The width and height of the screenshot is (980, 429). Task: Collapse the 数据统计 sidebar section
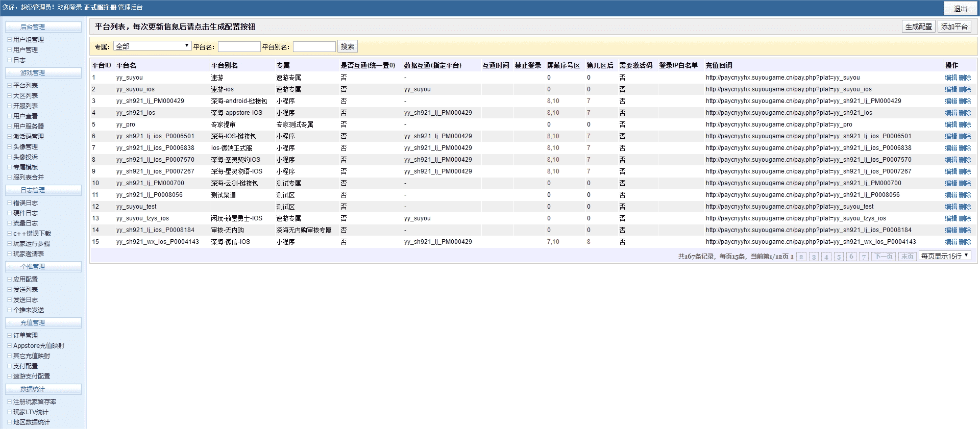(x=43, y=389)
